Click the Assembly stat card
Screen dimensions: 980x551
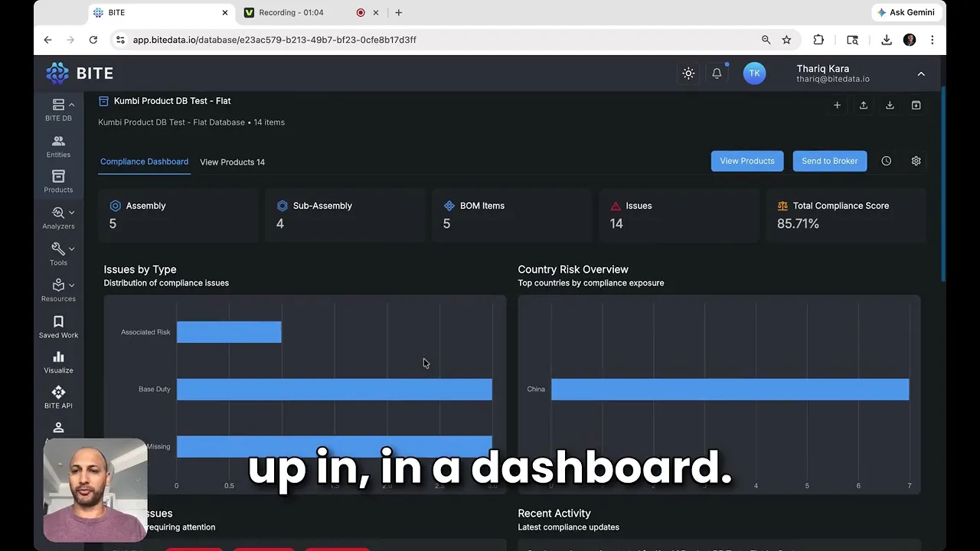[x=178, y=215]
